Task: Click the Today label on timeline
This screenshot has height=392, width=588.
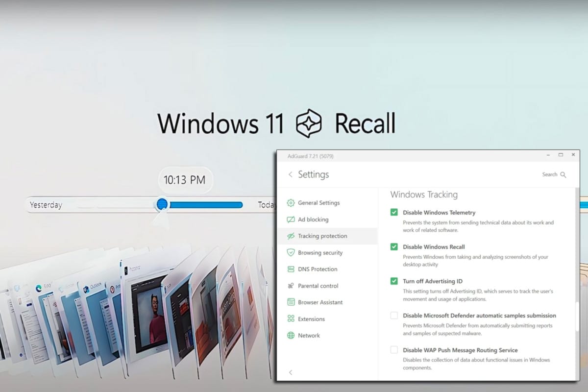Action: 267,205
